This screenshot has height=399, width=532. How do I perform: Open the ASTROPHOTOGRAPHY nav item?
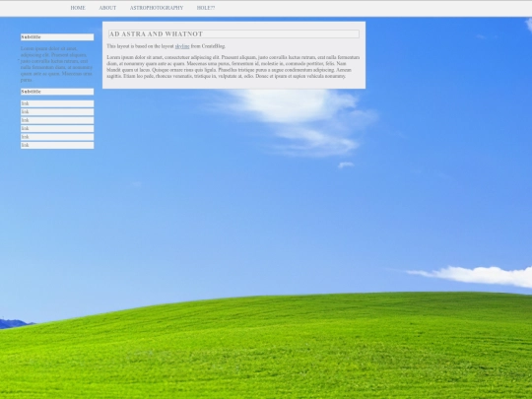click(157, 8)
